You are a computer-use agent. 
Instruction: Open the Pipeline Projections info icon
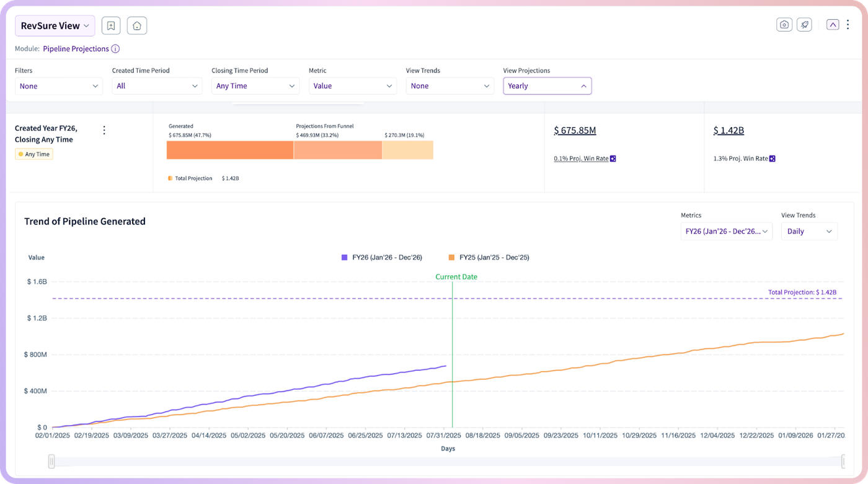(x=115, y=49)
